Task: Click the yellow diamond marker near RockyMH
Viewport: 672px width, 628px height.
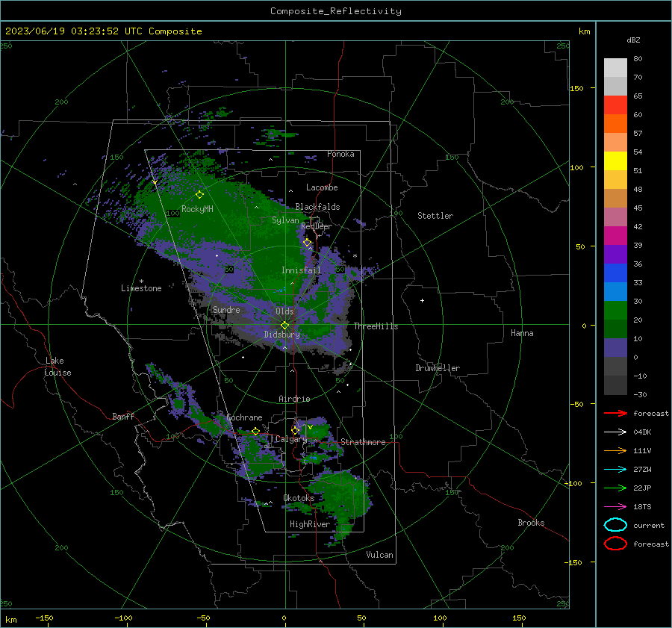Action: 199,195
